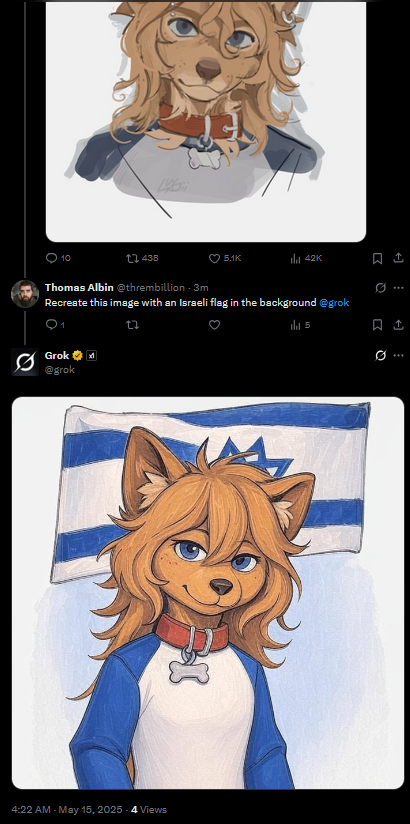
Task: Bookmark Thomas Albin's comment
Action: pos(377,325)
